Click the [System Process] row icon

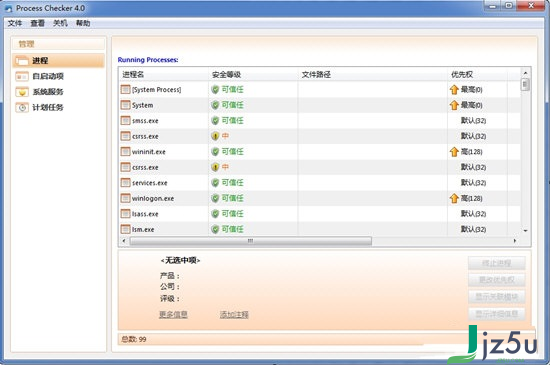(125, 89)
